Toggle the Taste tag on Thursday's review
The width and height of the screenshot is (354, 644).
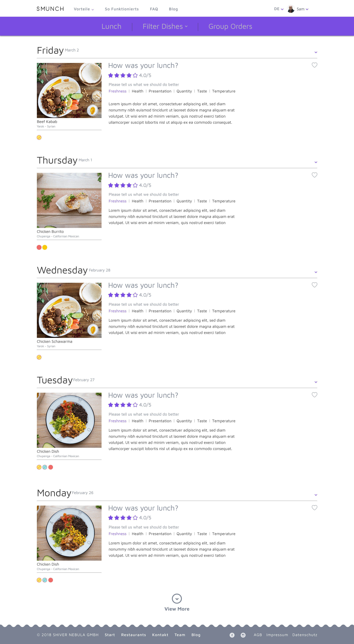[202, 201]
